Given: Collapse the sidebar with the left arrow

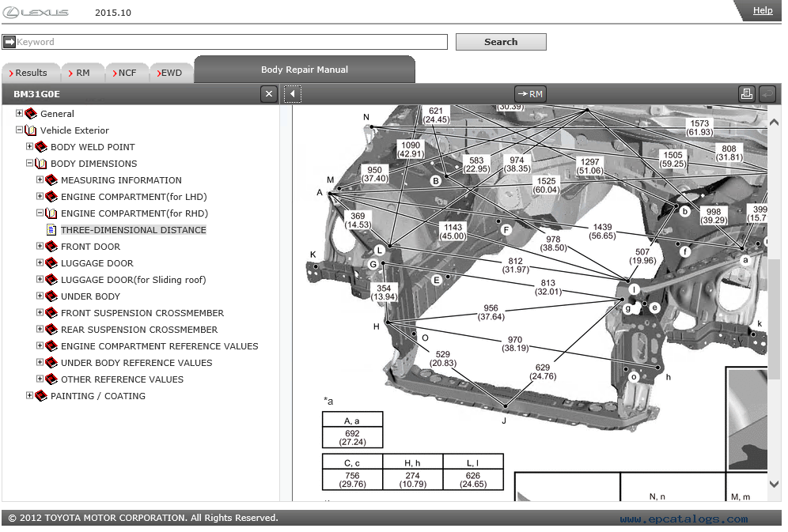Looking at the screenshot, I should point(293,94).
